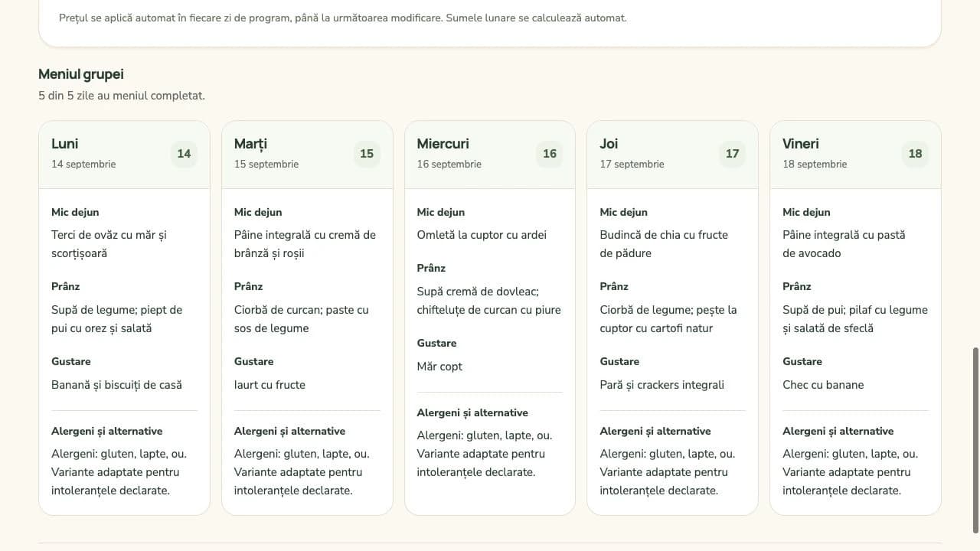
Task: Select "Ciorbă de legume; pește la cuptor" lunch
Action: click(x=668, y=319)
